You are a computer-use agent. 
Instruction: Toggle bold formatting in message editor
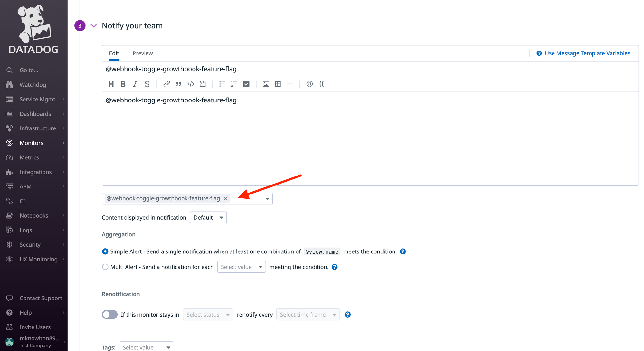click(x=123, y=84)
